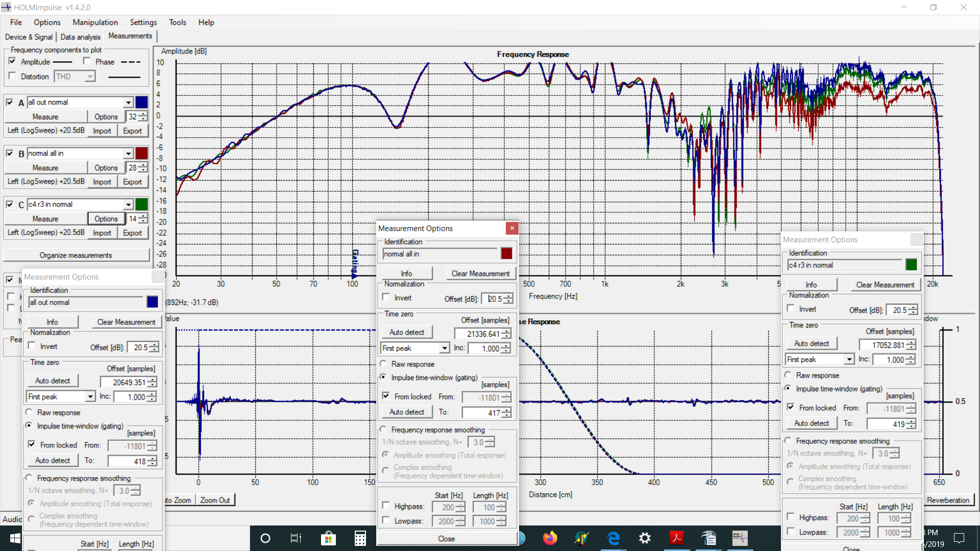Adjust time zero offset 20649.351 spinner
Image resolution: width=980 pixels, height=551 pixels.
[152, 382]
